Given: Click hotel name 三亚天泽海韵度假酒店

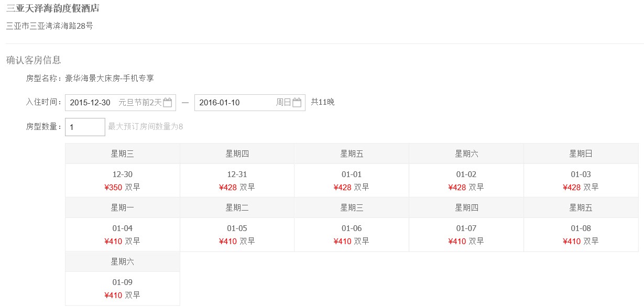Looking at the screenshot, I should pyautogui.click(x=52, y=8).
